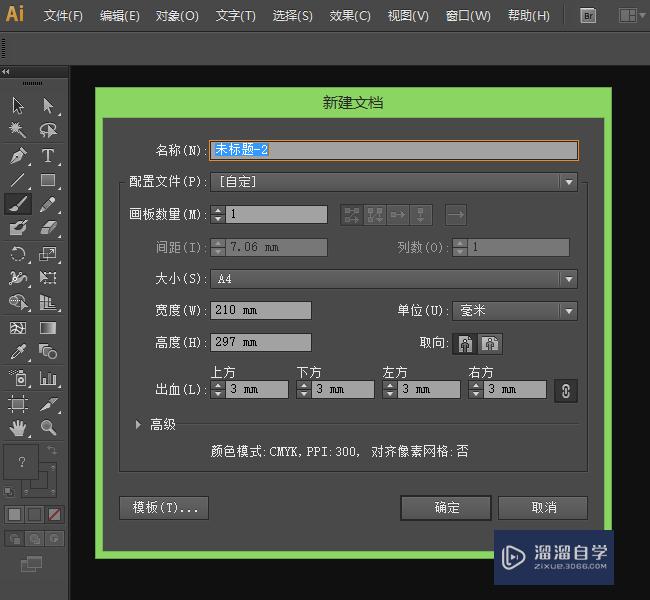This screenshot has height=600, width=650.
Task: Select the Paintbrush tool
Action: (18, 204)
